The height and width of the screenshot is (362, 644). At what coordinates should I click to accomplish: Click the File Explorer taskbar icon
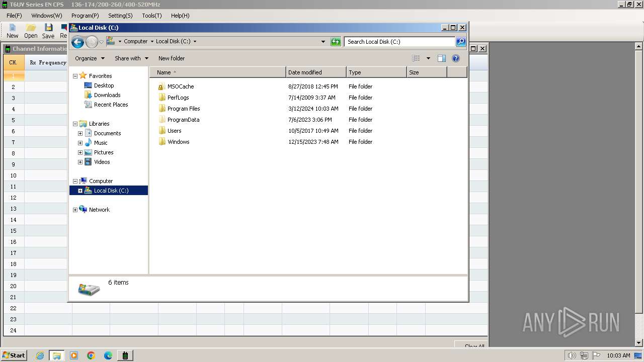57,355
